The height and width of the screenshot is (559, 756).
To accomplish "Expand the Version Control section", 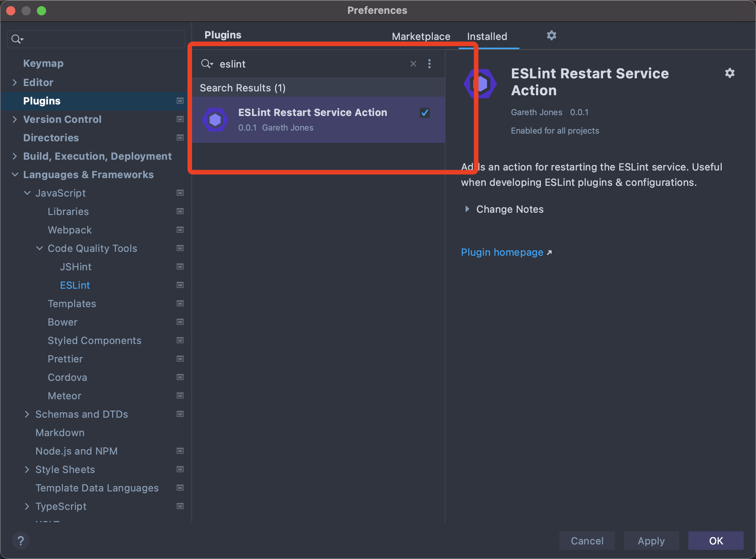I will tap(15, 119).
